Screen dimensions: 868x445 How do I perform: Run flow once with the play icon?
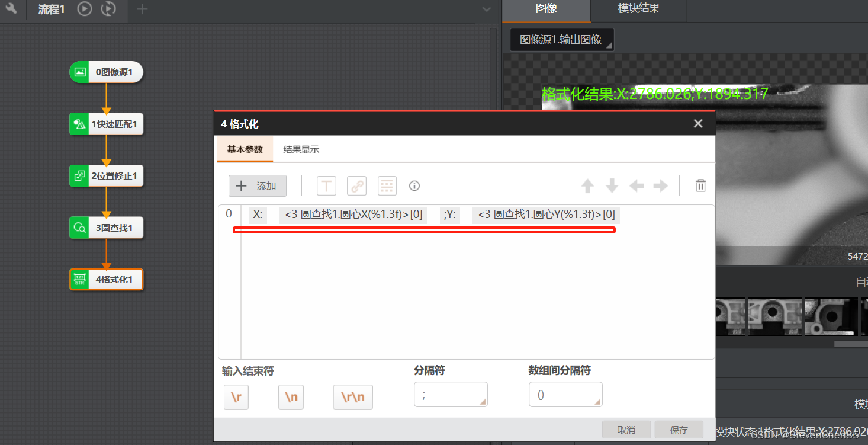coord(85,9)
